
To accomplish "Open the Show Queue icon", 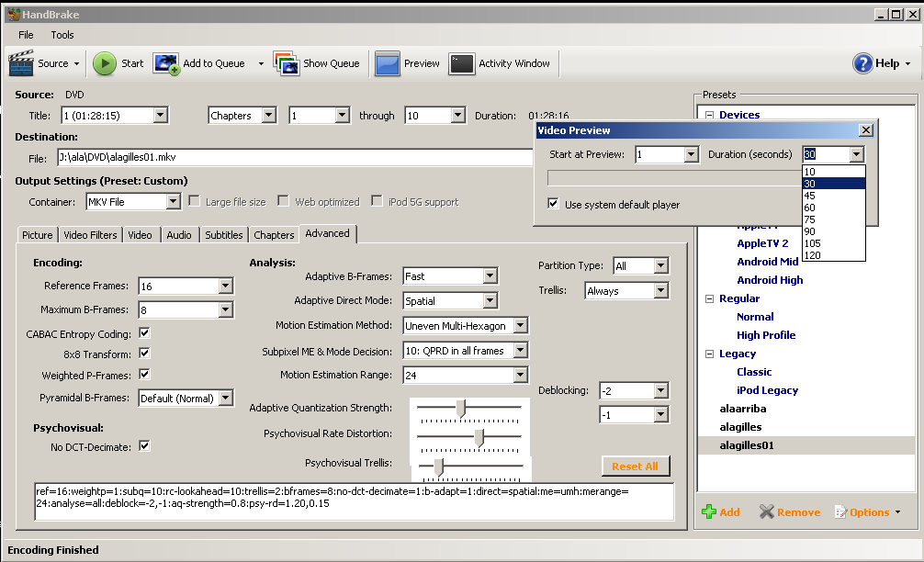I will pyautogui.click(x=287, y=63).
